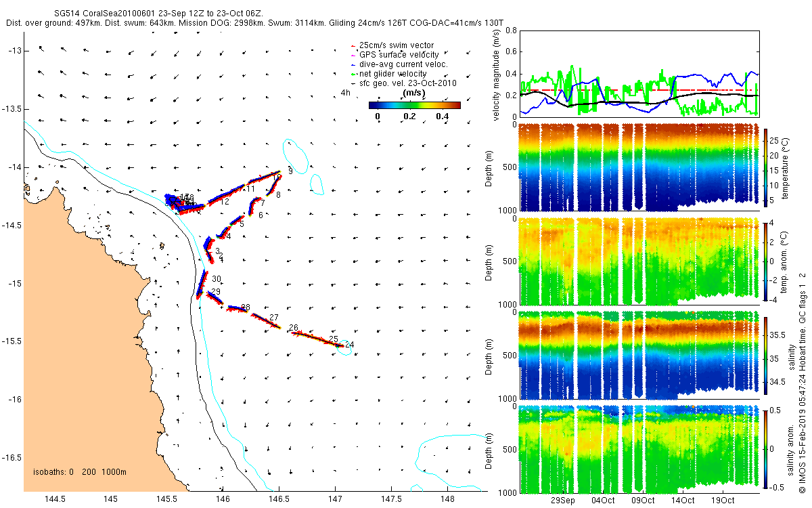Click dive-avg current veloc. legend entry
The height and width of the screenshot is (508, 812).
click(399, 64)
